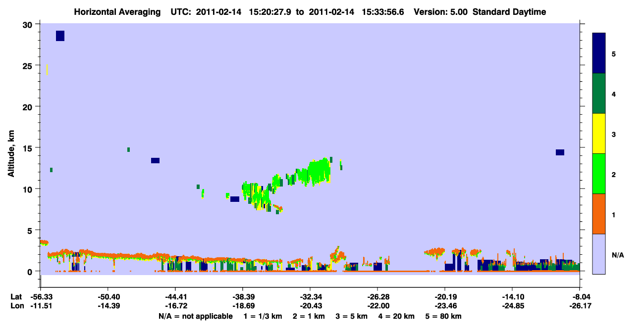The height and width of the screenshot is (330, 644).
Task: Click latitude value -38.39
Action: click(x=243, y=297)
